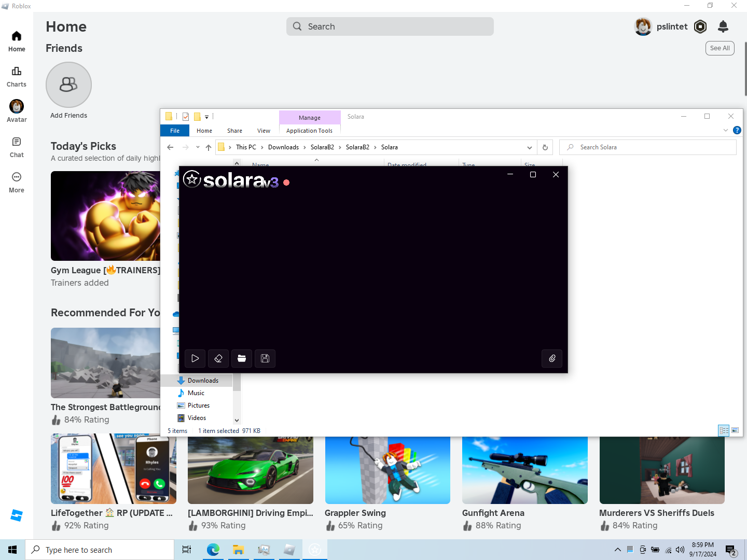
Task: Click pslintet username link
Action: click(x=672, y=26)
